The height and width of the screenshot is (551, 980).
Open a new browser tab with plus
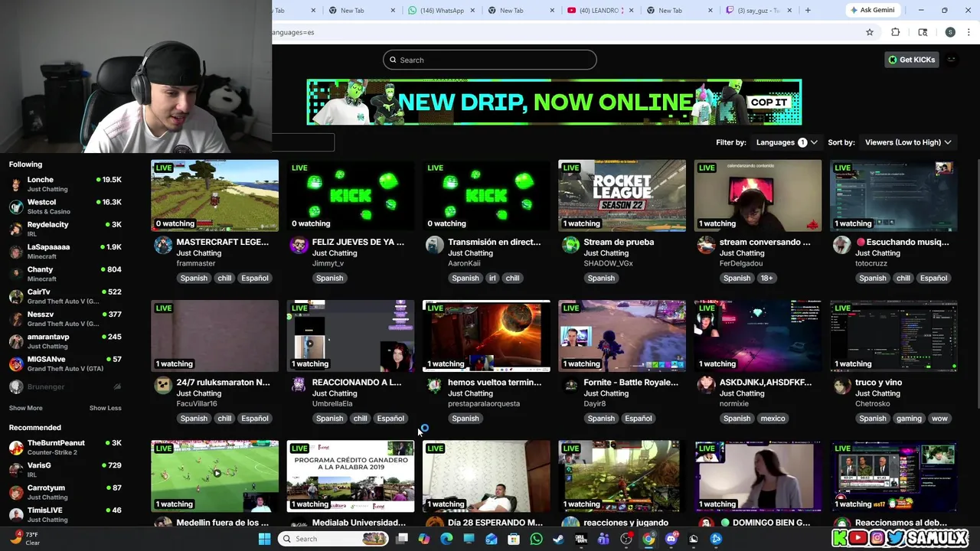(808, 10)
